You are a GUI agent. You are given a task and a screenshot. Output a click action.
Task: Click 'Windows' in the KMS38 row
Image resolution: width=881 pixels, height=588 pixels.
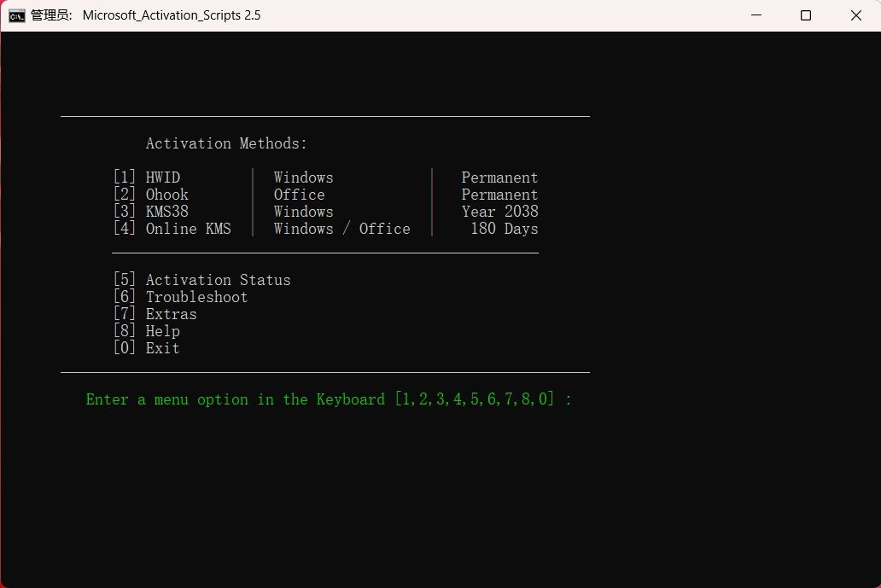(x=303, y=211)
